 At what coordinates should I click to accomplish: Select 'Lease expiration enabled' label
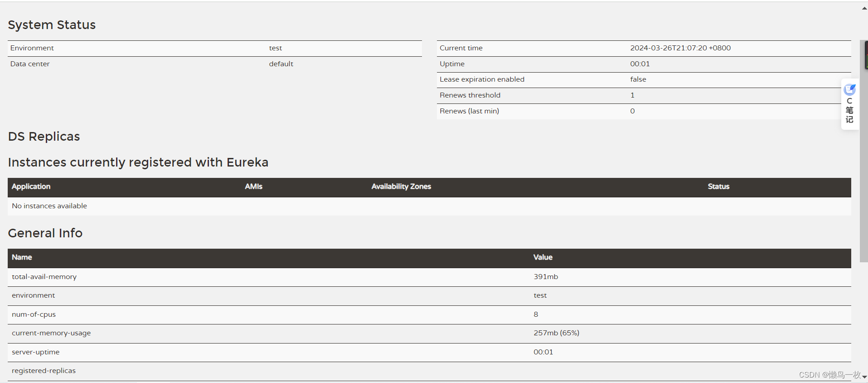pyautogui.click(x=482, y=79)
